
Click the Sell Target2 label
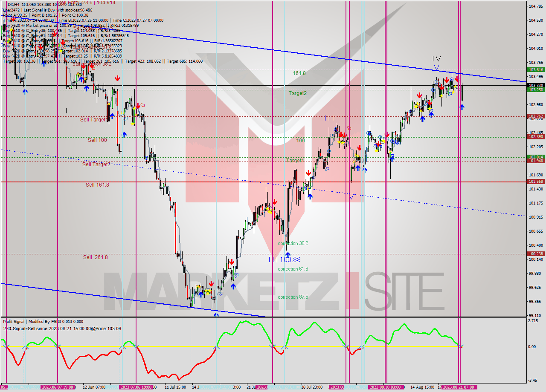click(x=96, y=164)
